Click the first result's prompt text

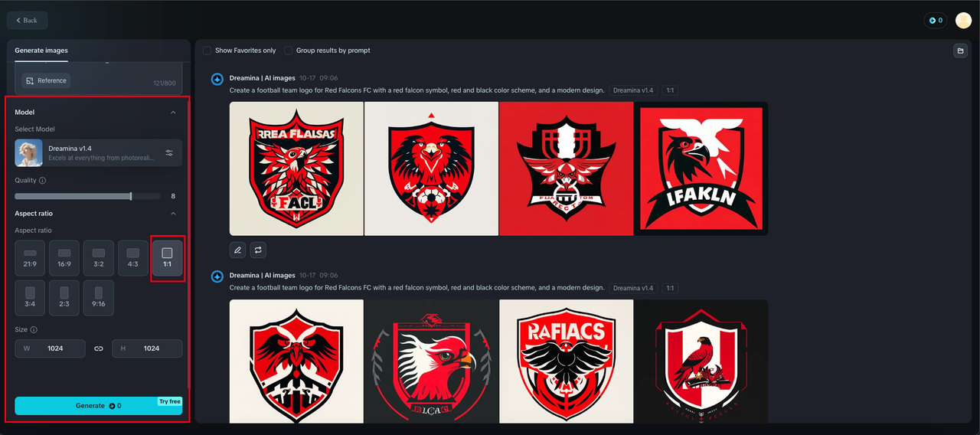click(x=416, y=90)
